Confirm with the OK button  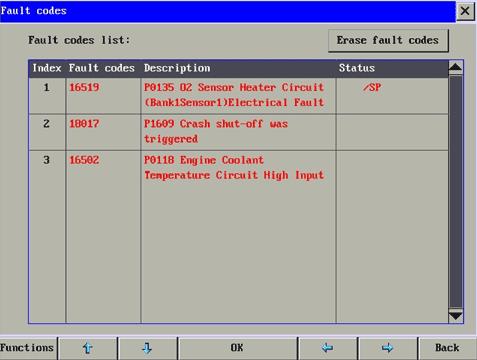click(x=237, y=348)
